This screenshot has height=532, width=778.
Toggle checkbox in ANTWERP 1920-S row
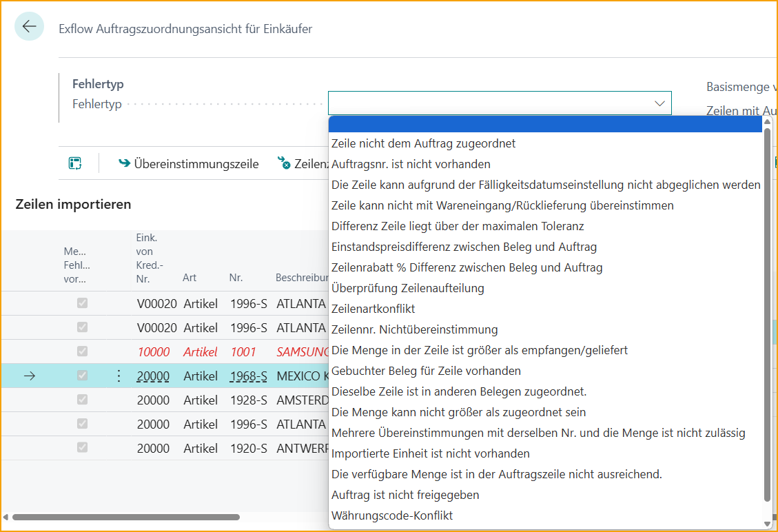[82, 448]
